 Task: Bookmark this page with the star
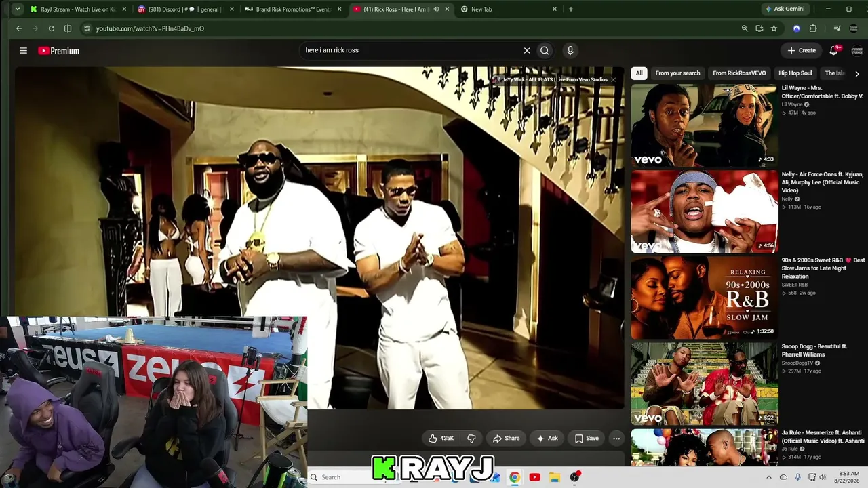click(x=774, y=28)
